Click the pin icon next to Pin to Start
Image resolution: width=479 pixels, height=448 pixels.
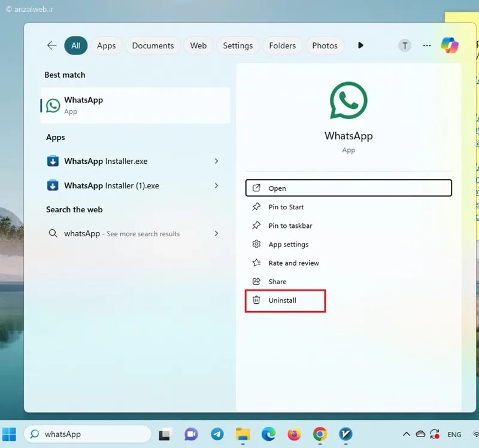point(256,206)
